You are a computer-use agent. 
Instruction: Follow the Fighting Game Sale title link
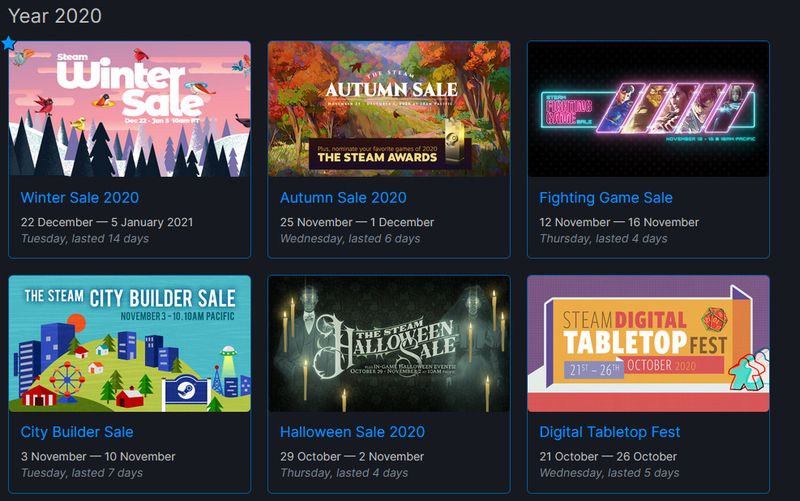606,198
